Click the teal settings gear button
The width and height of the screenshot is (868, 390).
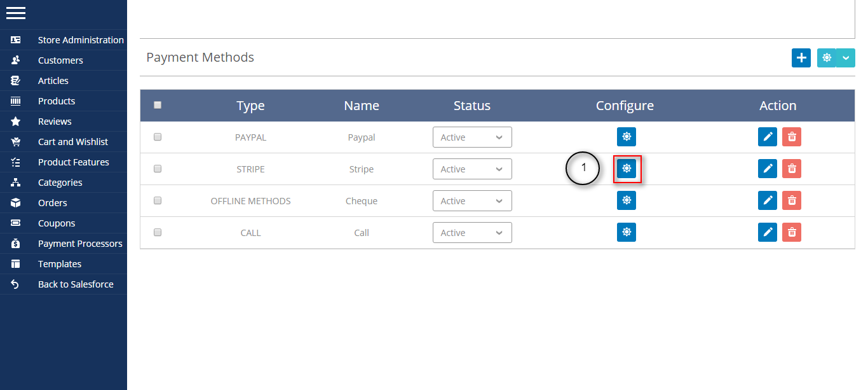(x=827, y=58)
